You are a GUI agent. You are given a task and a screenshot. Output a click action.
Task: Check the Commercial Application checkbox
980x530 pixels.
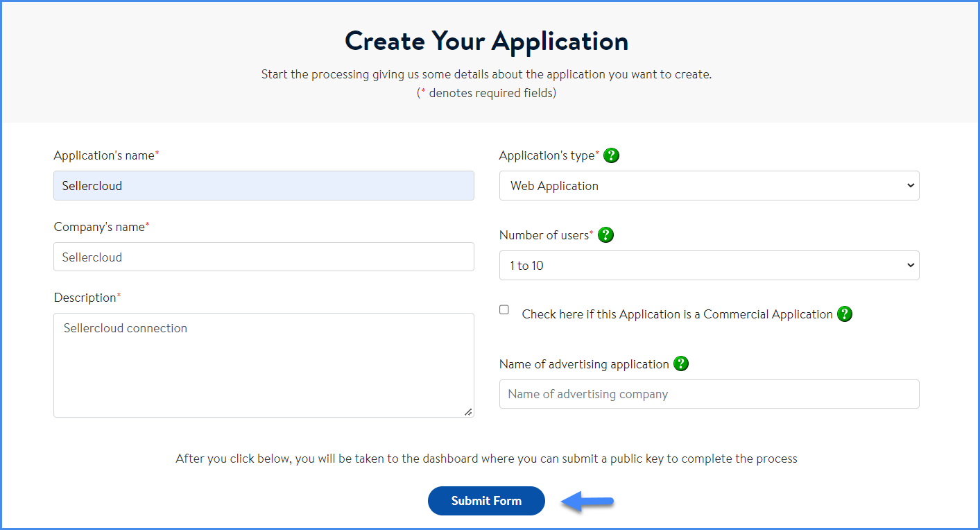(x=504, y=310)
